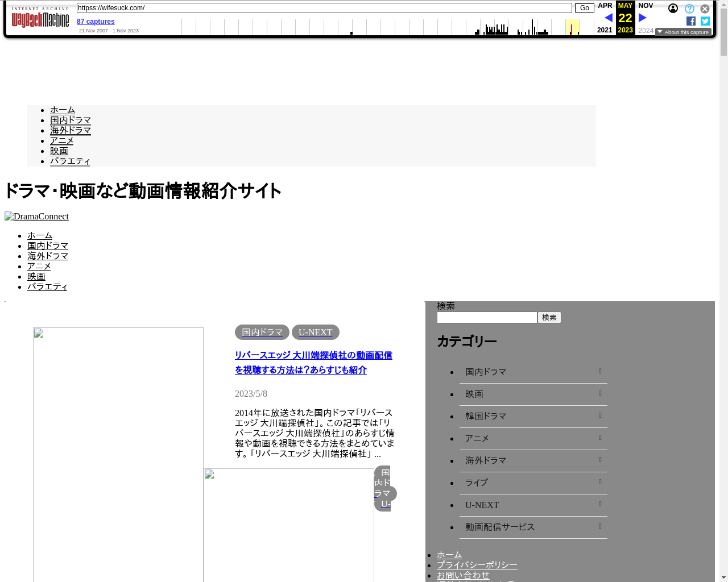Go to next capture with right arrow
The height and width of the screenshot is (582, 728).
[643, 18]
